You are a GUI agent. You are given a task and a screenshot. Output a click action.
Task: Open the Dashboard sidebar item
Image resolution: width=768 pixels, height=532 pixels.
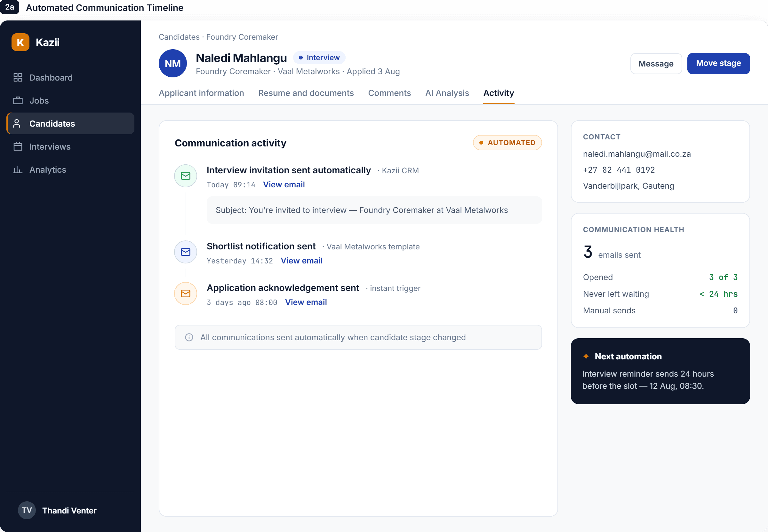click(70, 77)
